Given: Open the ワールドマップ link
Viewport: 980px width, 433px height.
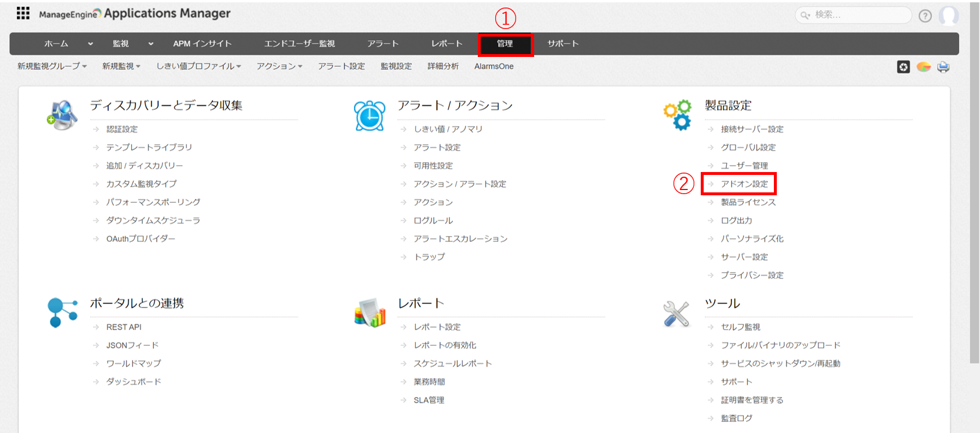Looking at the screenshot, I should [x=134, y=363].
